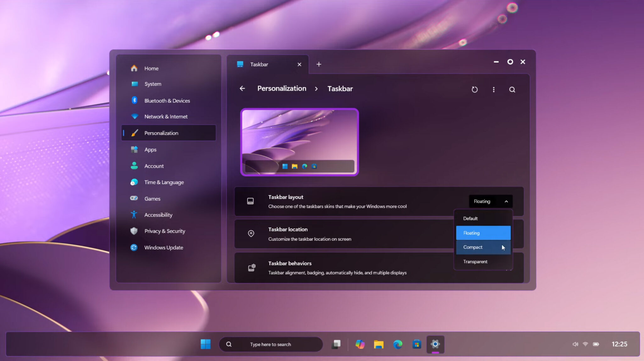The image size is (644, 361).
Task: Choose Transparent taskbar layout
Action: (x=475, y=261)
